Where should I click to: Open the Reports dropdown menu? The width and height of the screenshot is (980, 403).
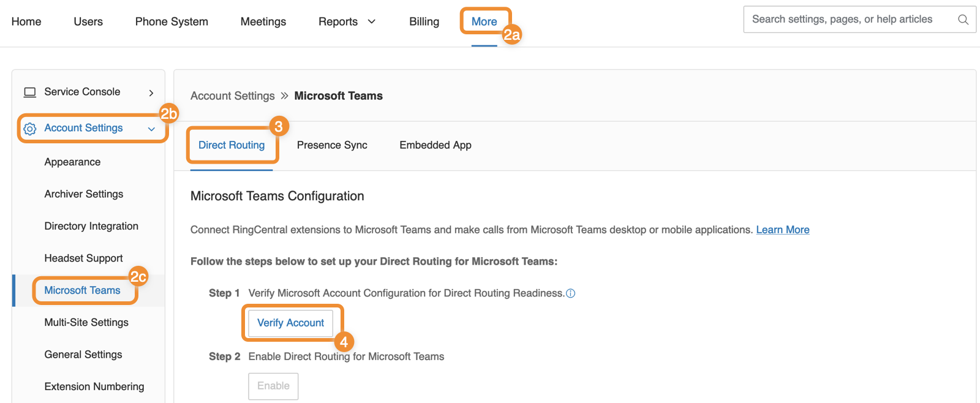point(347,21)
